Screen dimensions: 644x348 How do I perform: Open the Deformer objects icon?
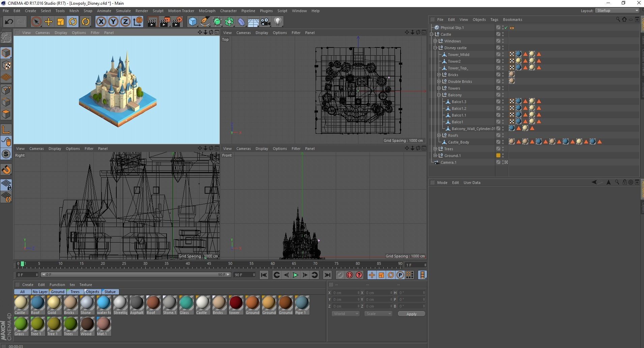click(x=241, y=22)
